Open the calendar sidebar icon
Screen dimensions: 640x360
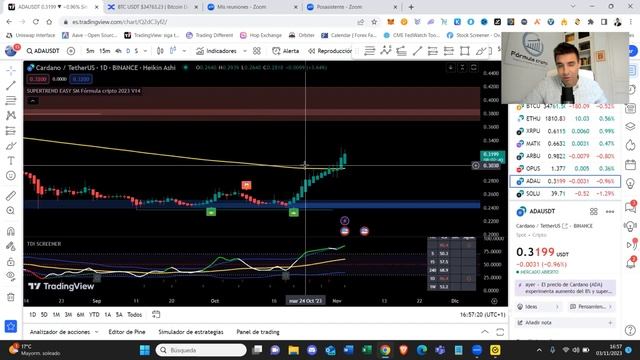coord(630,165)
